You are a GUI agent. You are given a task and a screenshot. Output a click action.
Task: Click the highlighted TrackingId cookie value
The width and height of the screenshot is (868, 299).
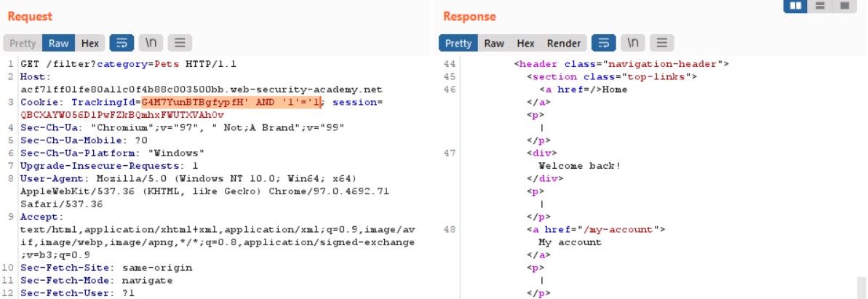point(231,102)
